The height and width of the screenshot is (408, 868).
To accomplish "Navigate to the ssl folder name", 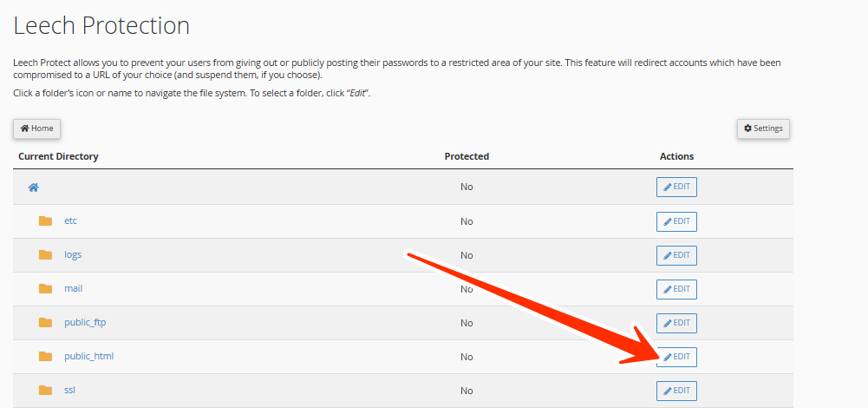I will [69, 391].
